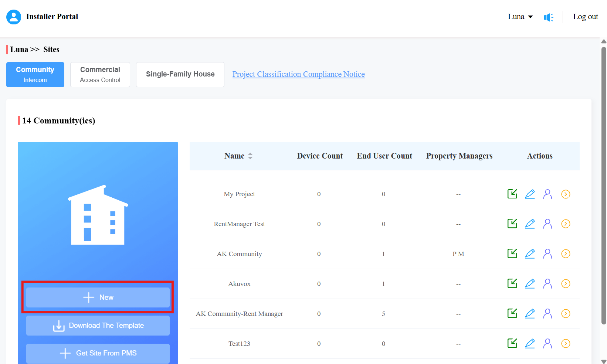The image size is (607, 364).
Task: Click import icon in AK Community row
Action: point(512,254)
